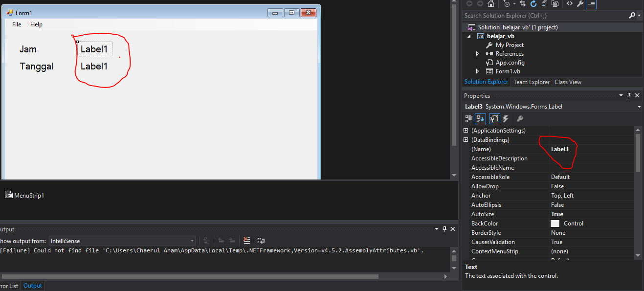Click the BackColor Control color swatch
Screen dimensions: 644x291
(x=555, y=224)
